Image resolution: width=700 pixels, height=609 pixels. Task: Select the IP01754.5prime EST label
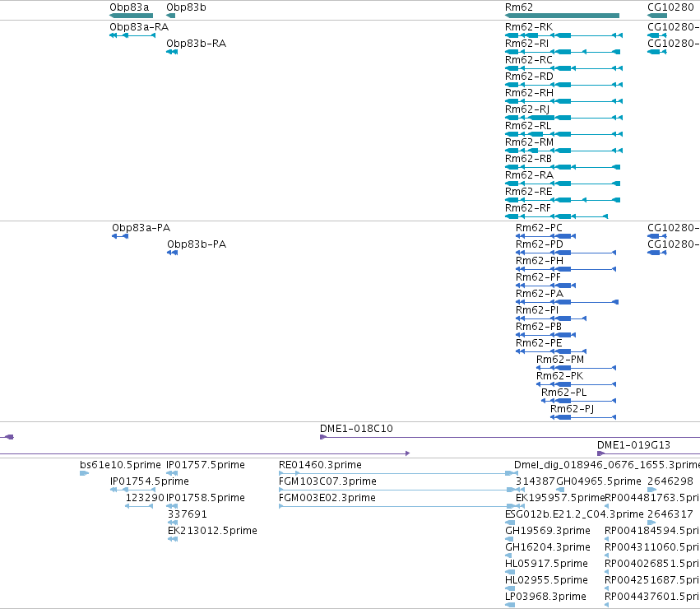[149, 481]
